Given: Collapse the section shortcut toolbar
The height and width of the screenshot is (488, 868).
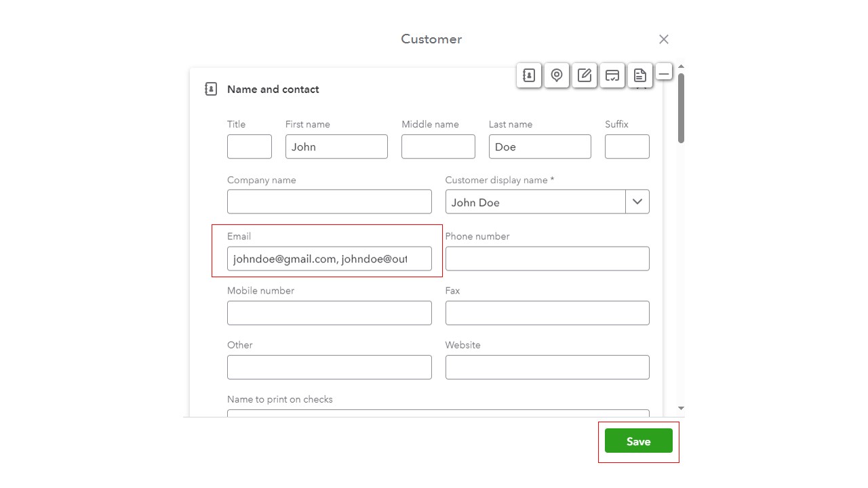Looking at the screenshot, I should (x=664, y=73).
